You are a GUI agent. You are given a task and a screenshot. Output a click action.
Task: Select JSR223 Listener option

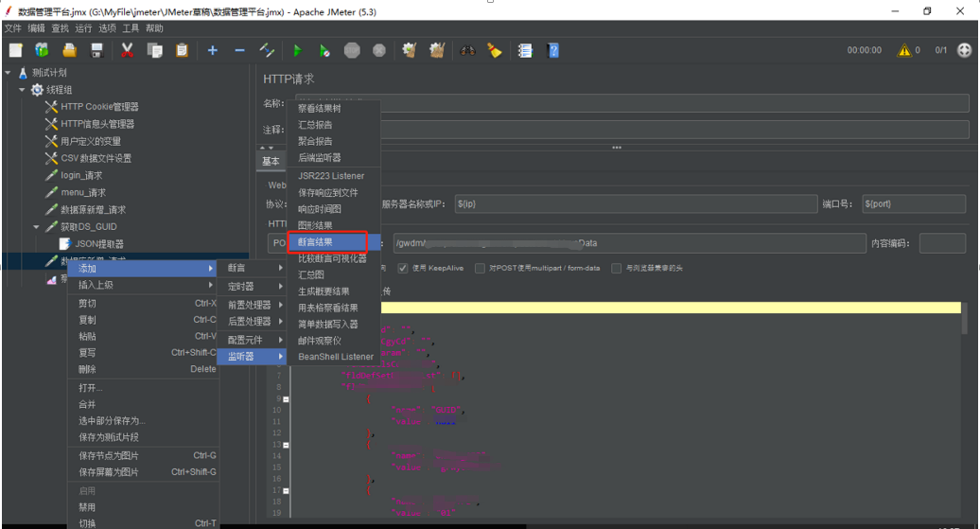point(333,176)
